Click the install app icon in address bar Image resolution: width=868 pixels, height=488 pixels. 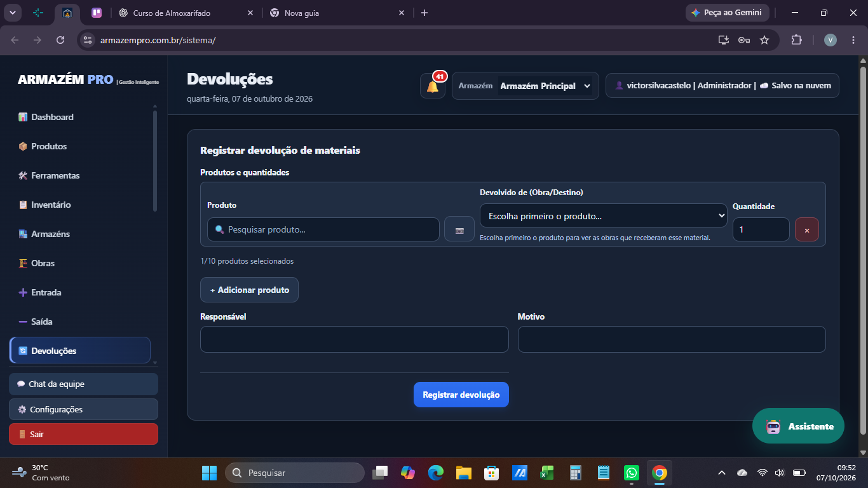pyautogui.click(x=723, y=40)
